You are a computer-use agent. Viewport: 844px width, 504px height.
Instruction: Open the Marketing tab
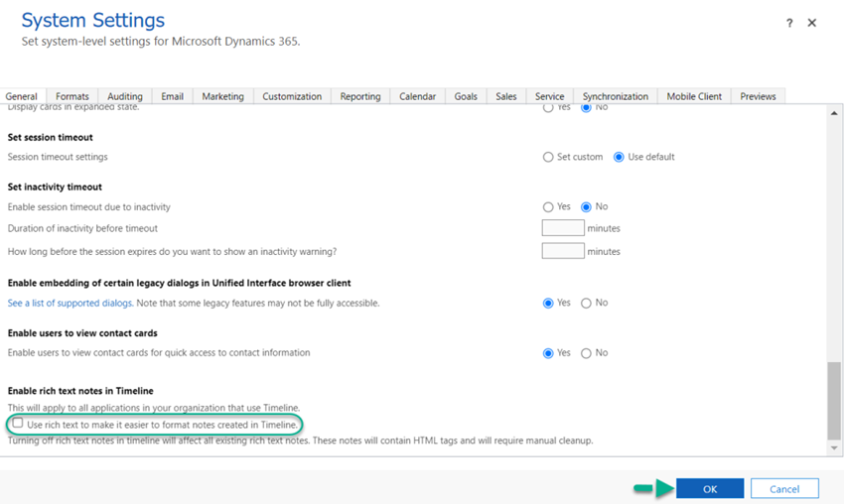point(222,96)
